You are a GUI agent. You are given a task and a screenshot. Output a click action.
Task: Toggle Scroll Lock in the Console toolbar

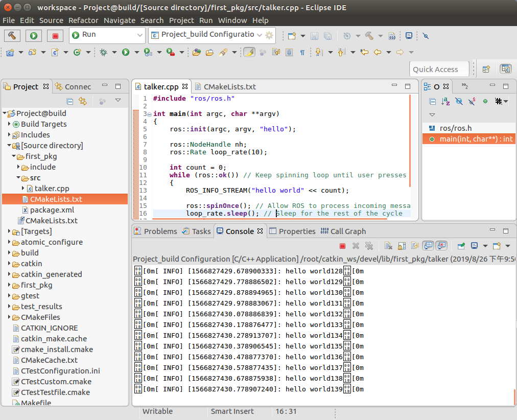click(x=402, y=246)
